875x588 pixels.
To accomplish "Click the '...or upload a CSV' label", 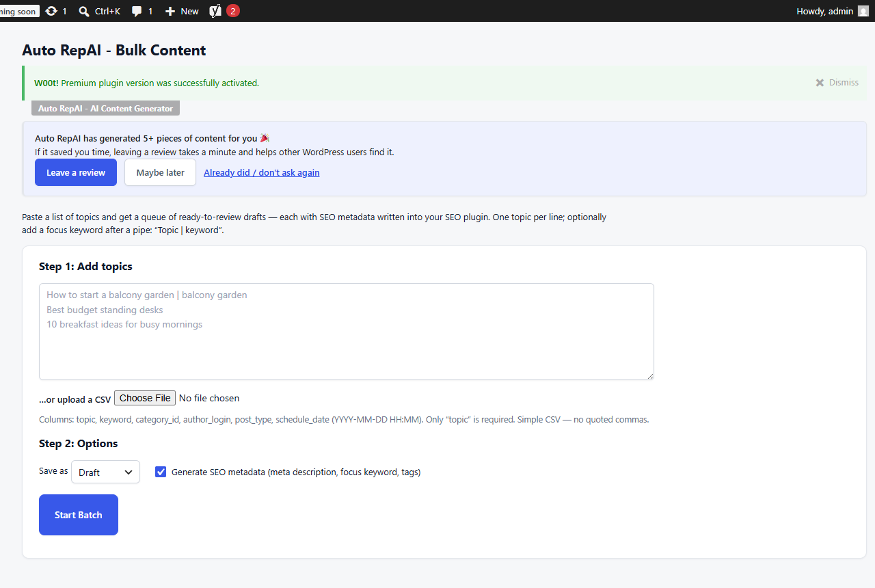I will click(75, 399).
